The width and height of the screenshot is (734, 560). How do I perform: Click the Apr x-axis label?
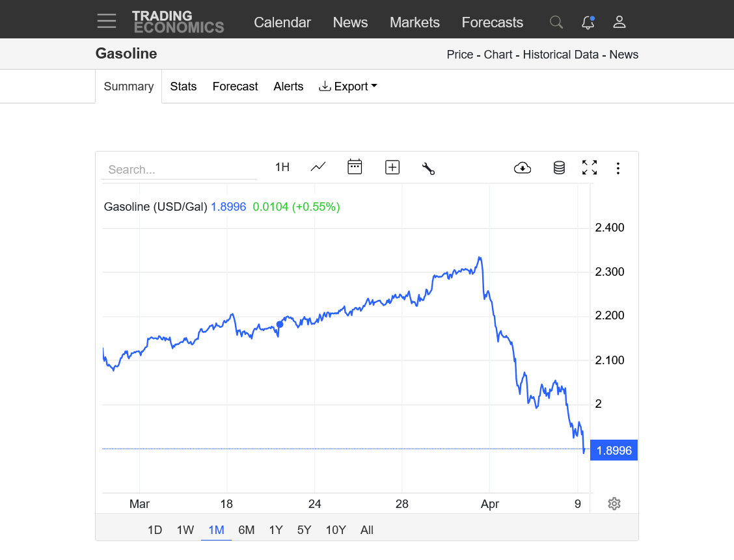coord(489,504)
